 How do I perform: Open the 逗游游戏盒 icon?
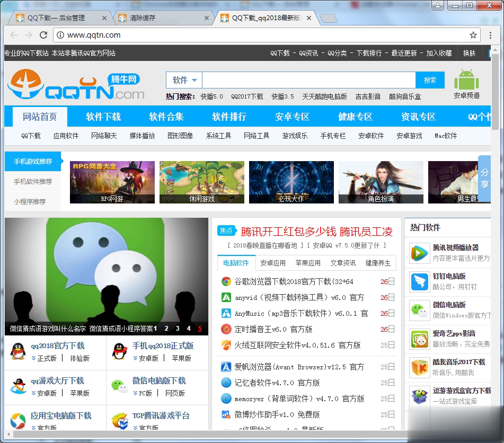click(x=419, y=396)
